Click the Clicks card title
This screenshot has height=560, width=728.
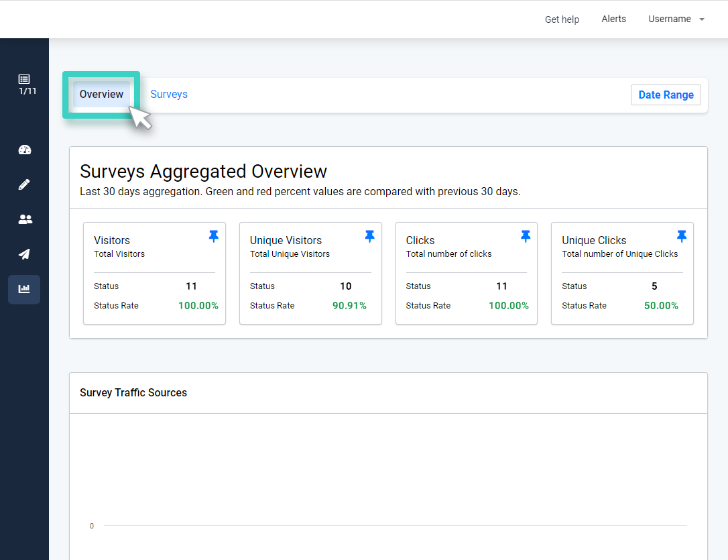coord(420,240)
